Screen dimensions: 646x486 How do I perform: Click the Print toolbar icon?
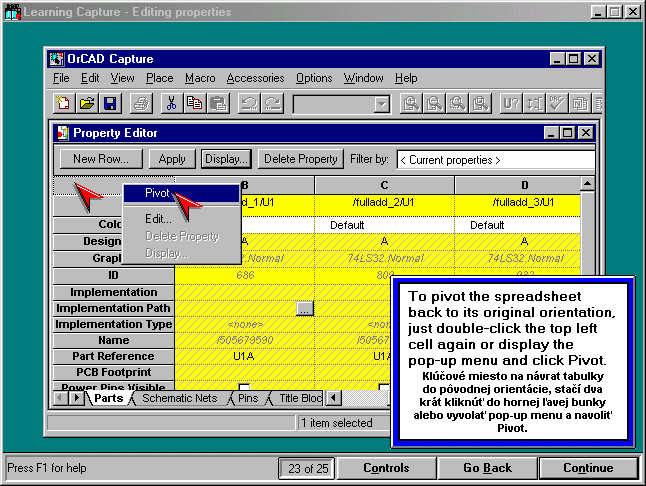click(141, 103)
